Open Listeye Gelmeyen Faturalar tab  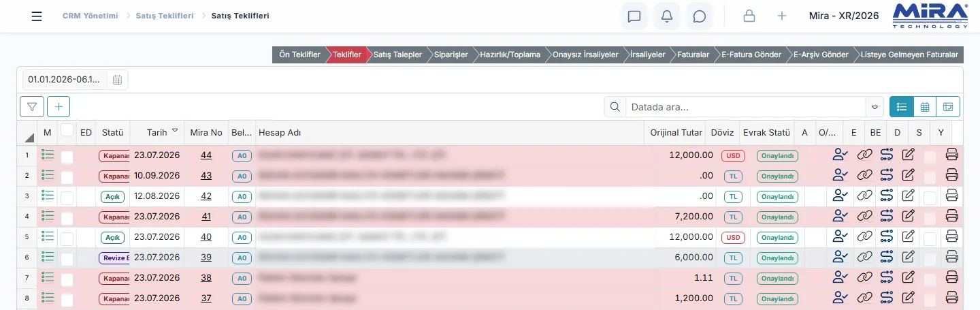coord(909,55)
